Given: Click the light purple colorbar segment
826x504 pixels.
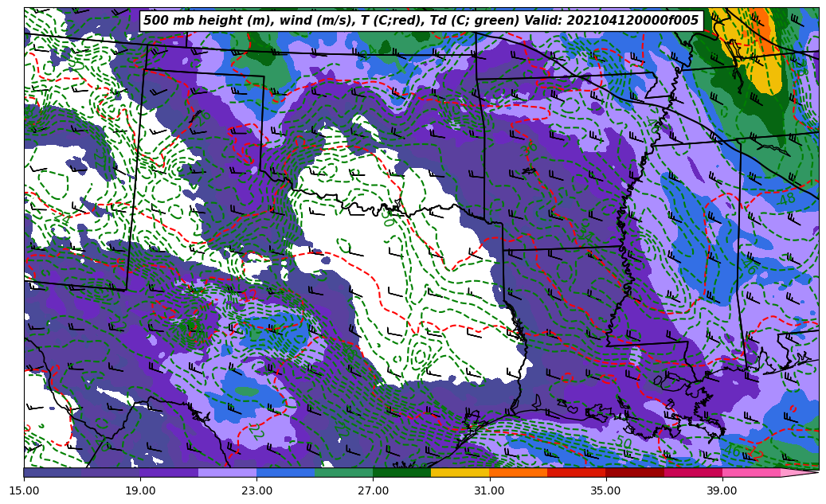Looking at the screenshot, I should (227, 473).
